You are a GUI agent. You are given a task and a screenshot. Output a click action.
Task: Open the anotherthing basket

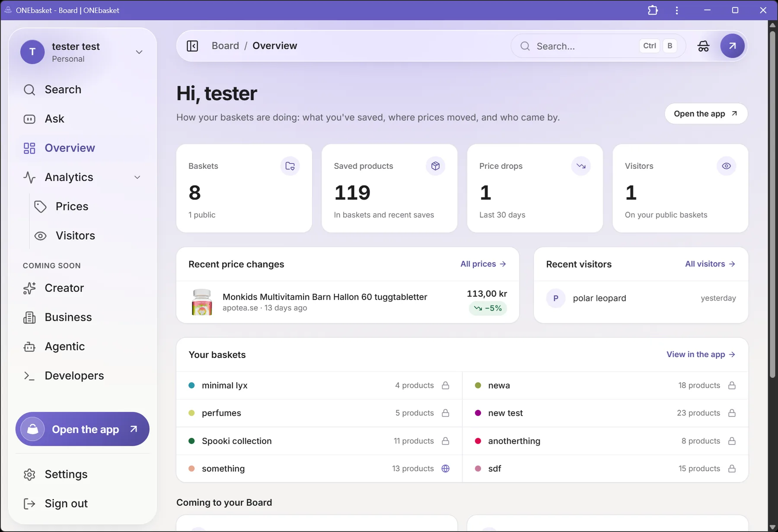pyautogui.click(x=606, y=441)
